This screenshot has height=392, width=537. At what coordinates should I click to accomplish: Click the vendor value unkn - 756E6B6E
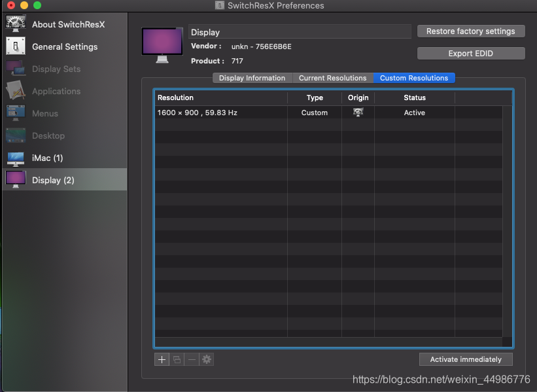tap(262, 46)
